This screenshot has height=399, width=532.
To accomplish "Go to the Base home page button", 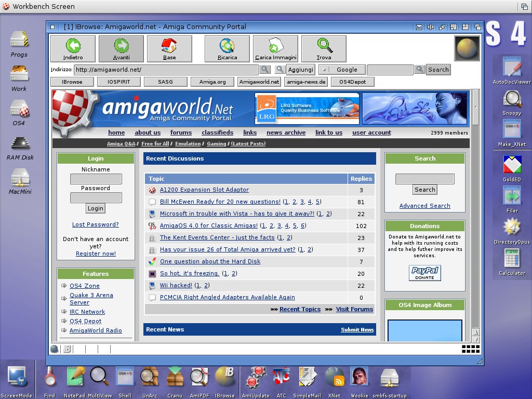I will pos(169,49).
